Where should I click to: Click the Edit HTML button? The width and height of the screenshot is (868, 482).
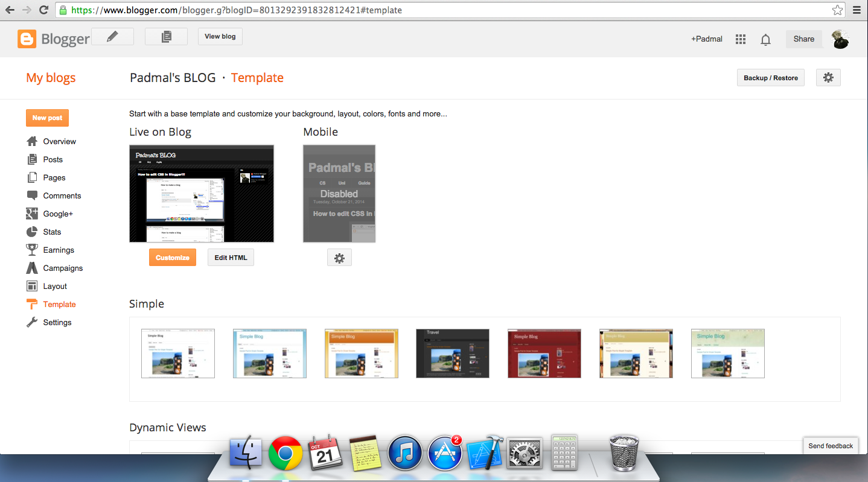231,258
